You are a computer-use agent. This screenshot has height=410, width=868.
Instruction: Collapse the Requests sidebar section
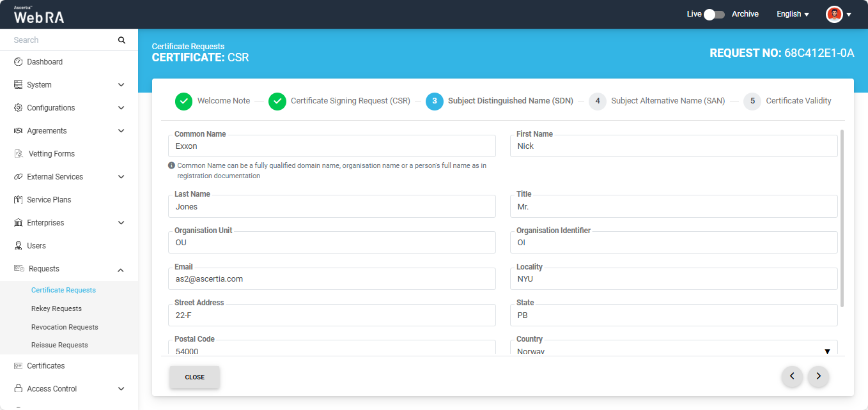(121, 270)
